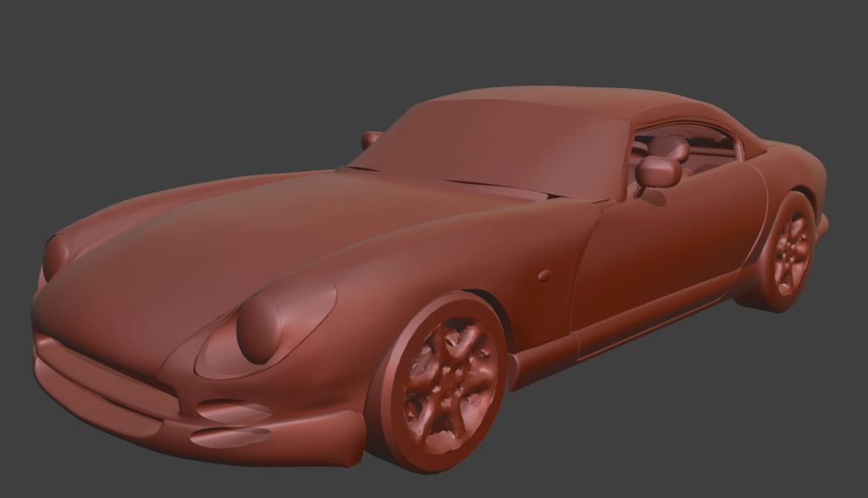868x498 pixels.
Task: Click the small side marker on the front fender
Action: pos(545,275)
